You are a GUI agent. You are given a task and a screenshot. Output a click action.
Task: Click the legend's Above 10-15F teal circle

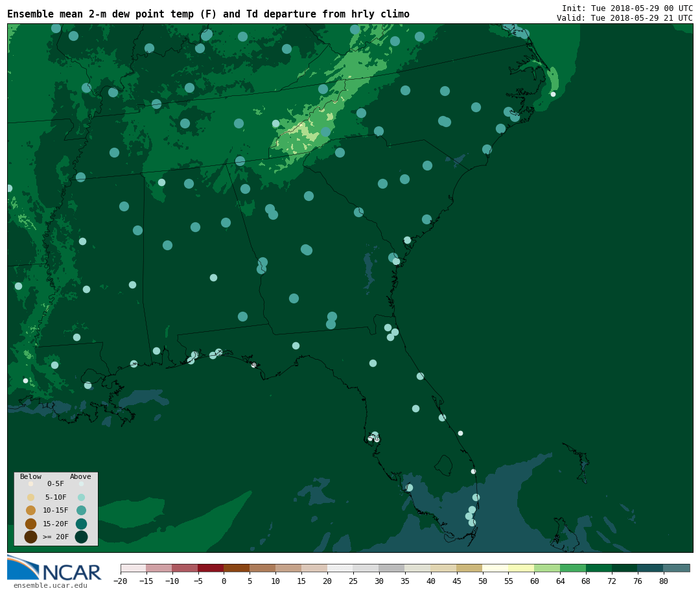pyautogui.click(x=81, y=510)
